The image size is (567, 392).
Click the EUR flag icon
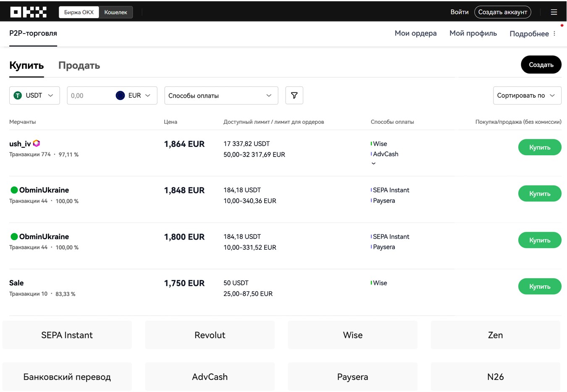click(x=120, y=95)
